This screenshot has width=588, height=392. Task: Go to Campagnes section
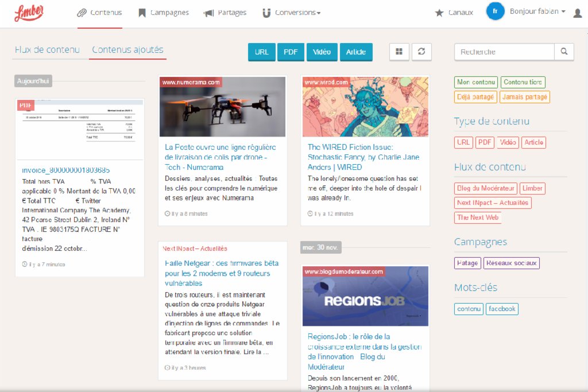(169, 13)
